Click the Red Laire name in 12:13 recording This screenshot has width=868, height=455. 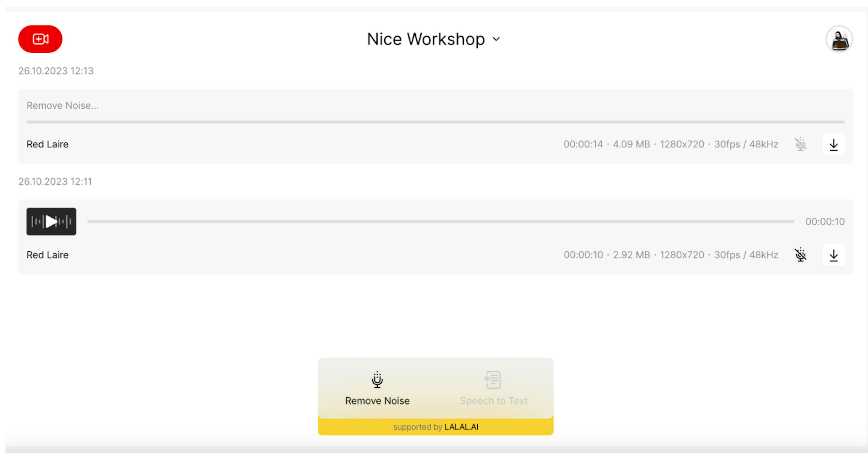coord(47,144)
